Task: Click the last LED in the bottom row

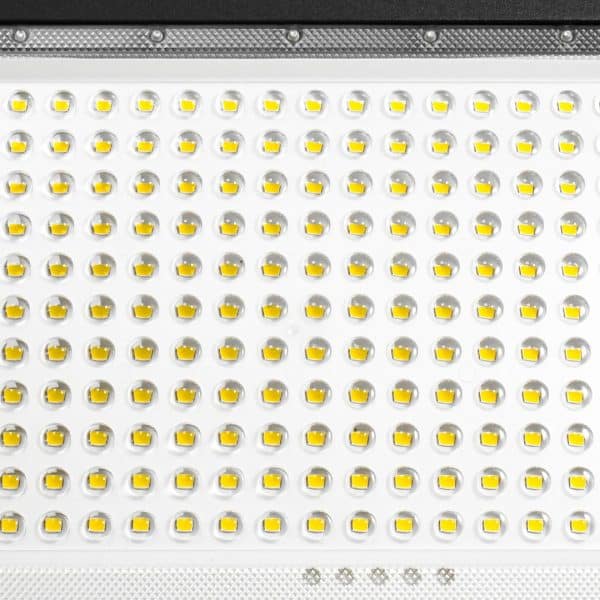Action: (x=579, y=524)
